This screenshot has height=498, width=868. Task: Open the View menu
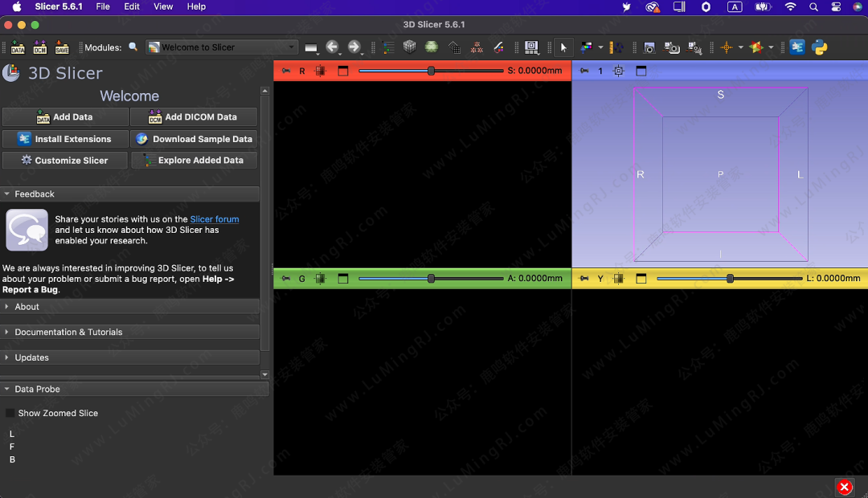click(x=163, y=6)
